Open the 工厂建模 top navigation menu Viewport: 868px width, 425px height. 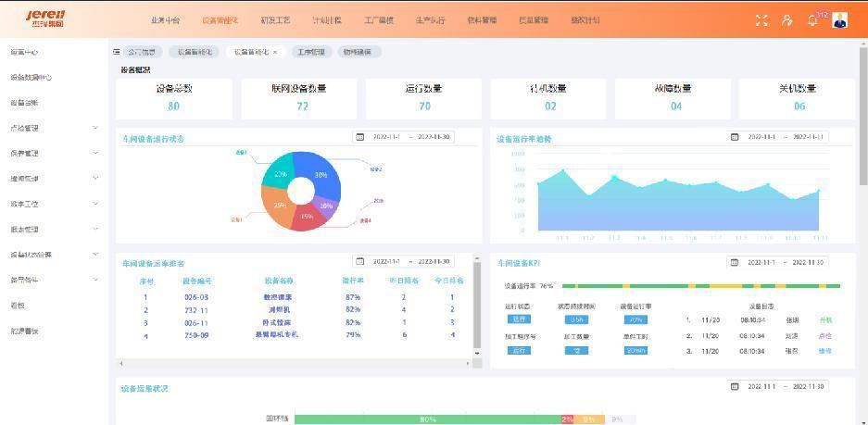pyautogui.click(x=378, y=20)
